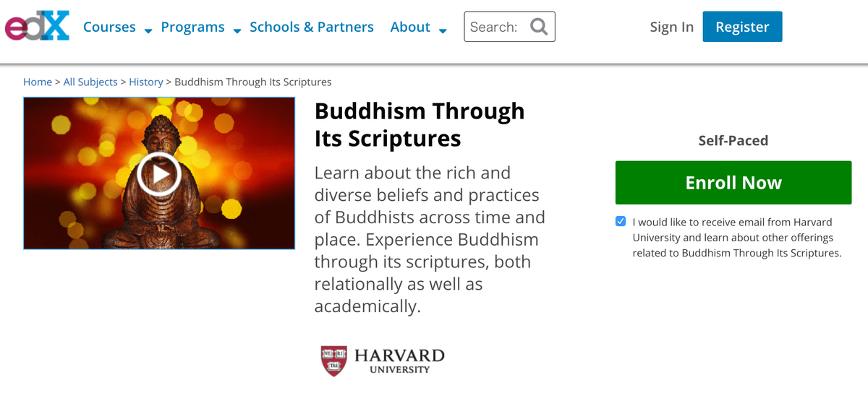This screenshot has width=868, height=414.
Task: Open the Courses menu item
Action: click(x=109, y=27)
